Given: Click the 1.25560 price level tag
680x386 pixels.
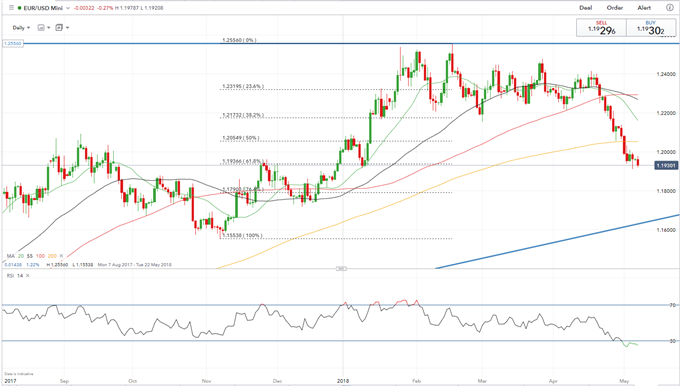Looking at the screenshot, I should pyautogui.click(x=13, y=43).
